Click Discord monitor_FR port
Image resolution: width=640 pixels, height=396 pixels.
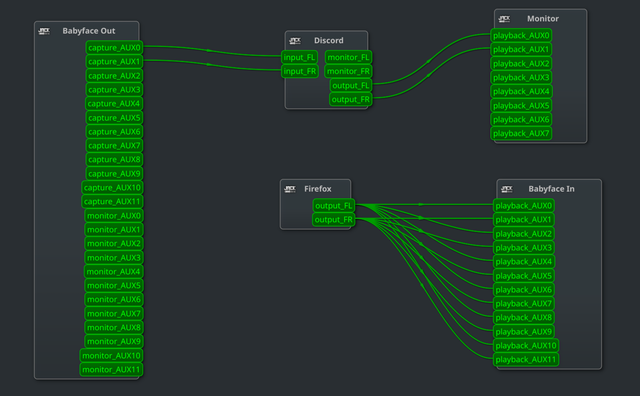(349, 71)
